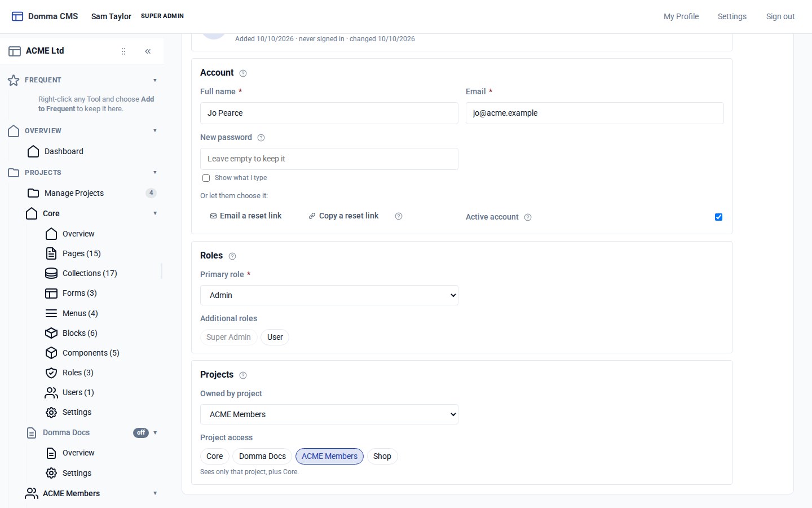Click the Collections database icon

(x=51, y=273)
